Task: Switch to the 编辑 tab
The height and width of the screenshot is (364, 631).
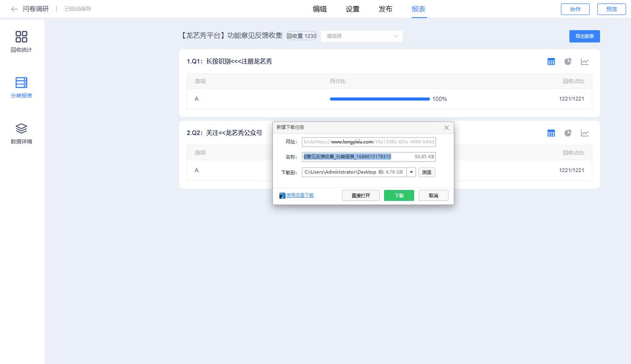Action: tap(320, 9)
